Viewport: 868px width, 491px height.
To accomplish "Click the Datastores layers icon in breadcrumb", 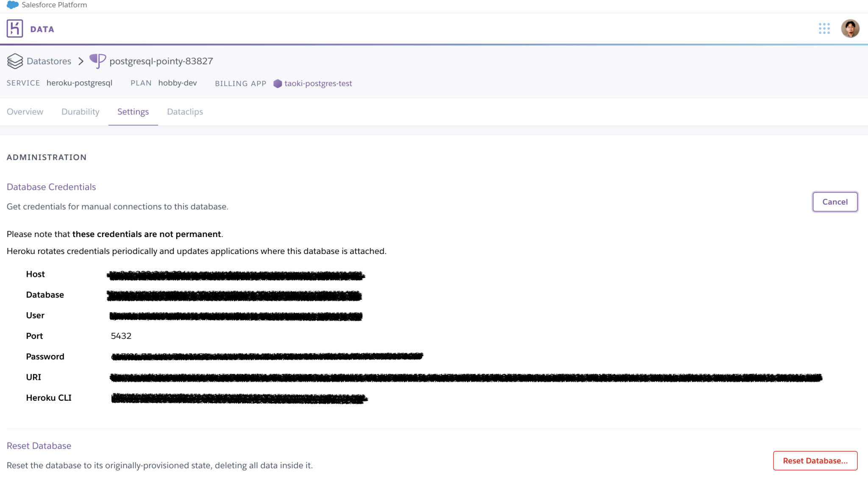I will click(x=15, y=61).
